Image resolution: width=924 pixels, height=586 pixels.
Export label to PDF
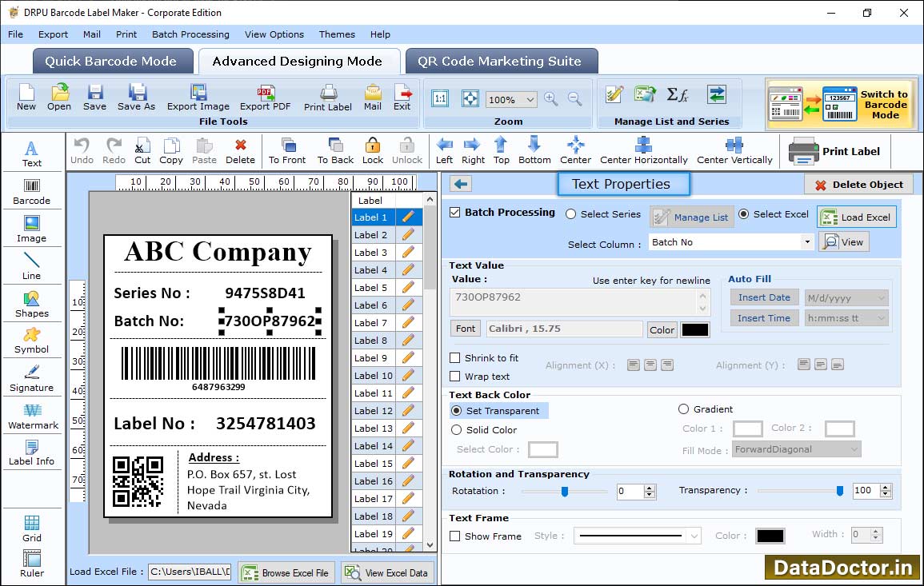(265, 98)
